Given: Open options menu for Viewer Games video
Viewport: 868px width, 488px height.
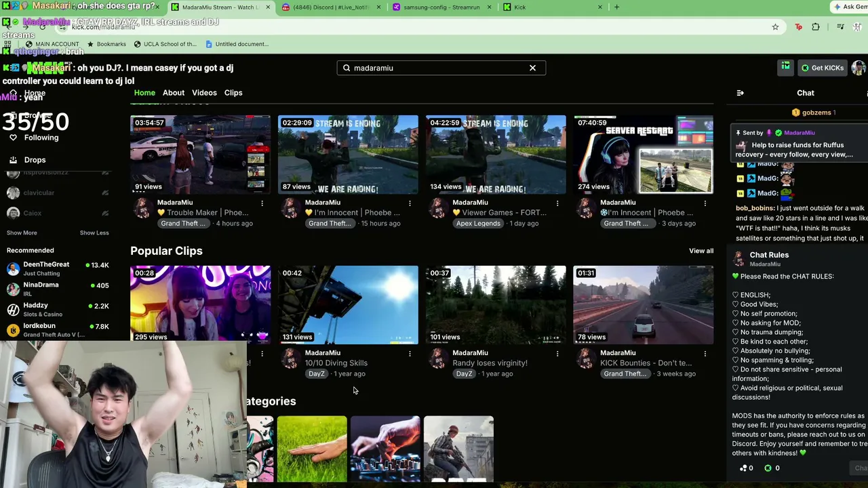Looking at the screenshot, I should tap(557, 203).
